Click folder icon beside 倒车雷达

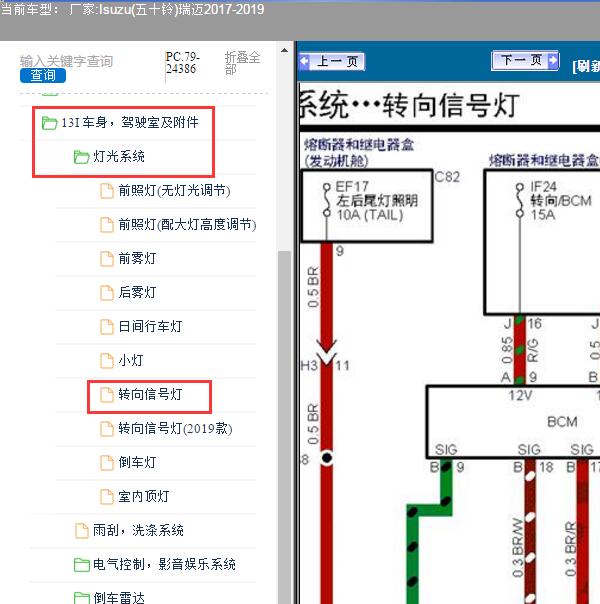tap(81, 598)
